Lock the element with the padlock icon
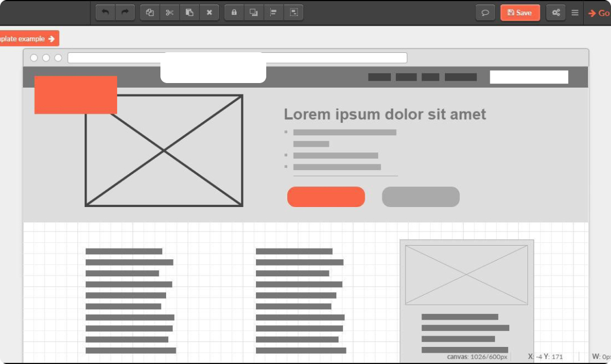The image size is (611, 364). click(x=234, y=13)
